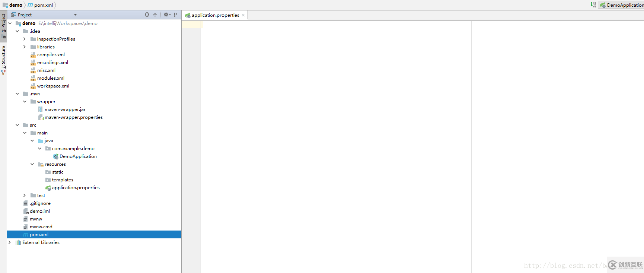Screen dimensions: 644x273
Task: Click the pom.xml breadcrumb in navigation bar
Action: coord(41,5)
